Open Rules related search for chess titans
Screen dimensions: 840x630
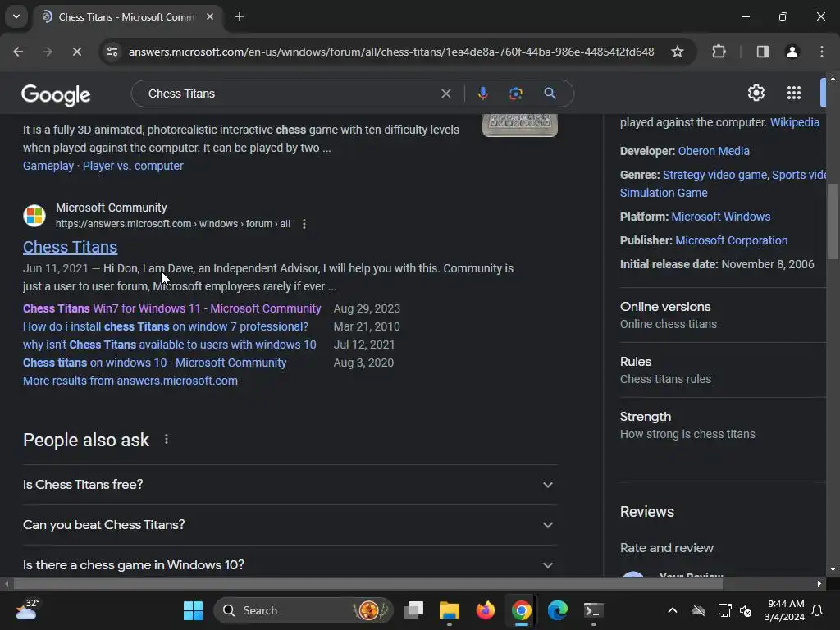click(722, 370)
